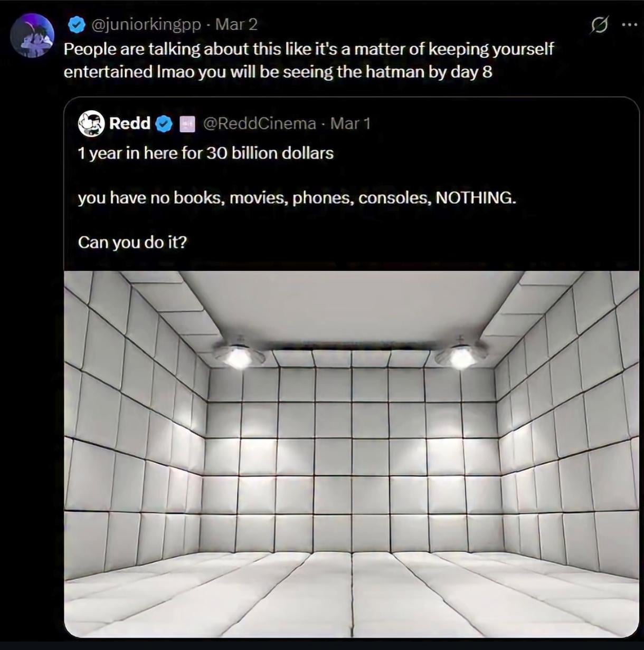Click the right ceiling light in the photo

tap(462, 356)
